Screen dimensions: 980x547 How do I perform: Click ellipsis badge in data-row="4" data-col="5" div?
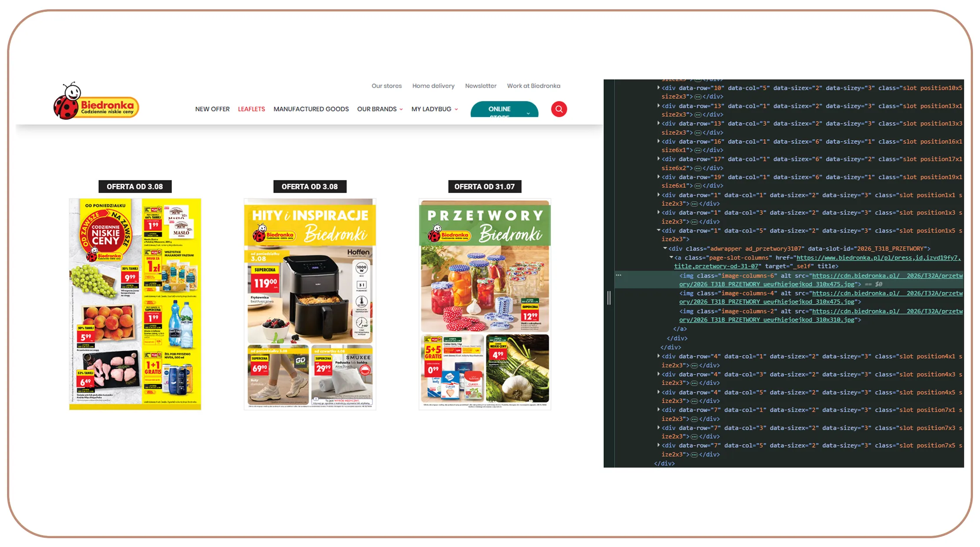[x=694, y=401]
